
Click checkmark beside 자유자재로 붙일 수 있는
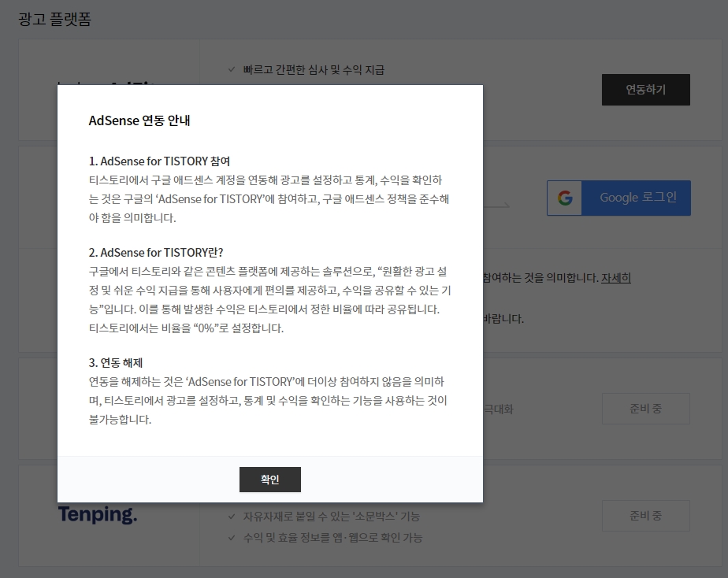(x=231, y=516)
